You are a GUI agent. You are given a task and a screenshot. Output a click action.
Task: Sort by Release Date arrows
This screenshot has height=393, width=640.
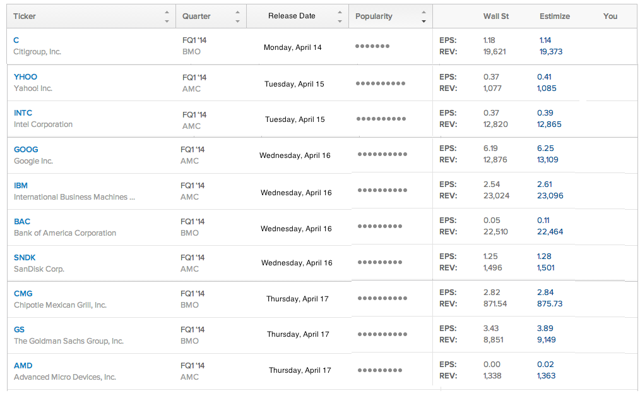(340, 16)
